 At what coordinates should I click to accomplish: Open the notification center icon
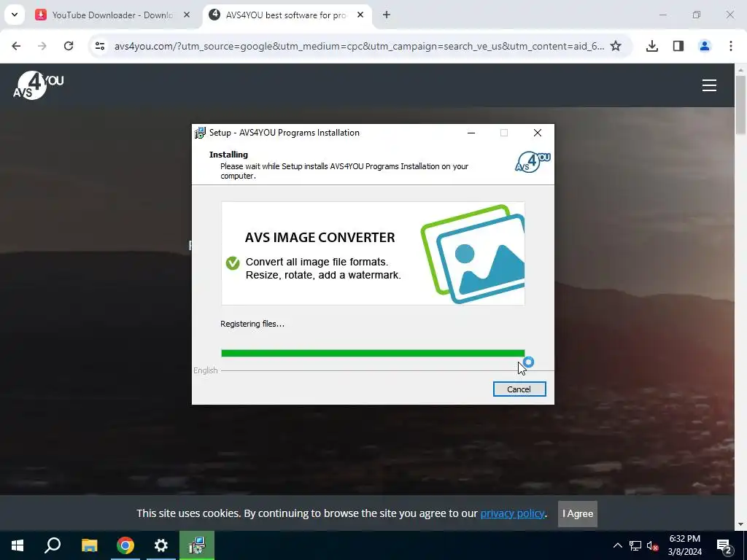pos(724,545)
